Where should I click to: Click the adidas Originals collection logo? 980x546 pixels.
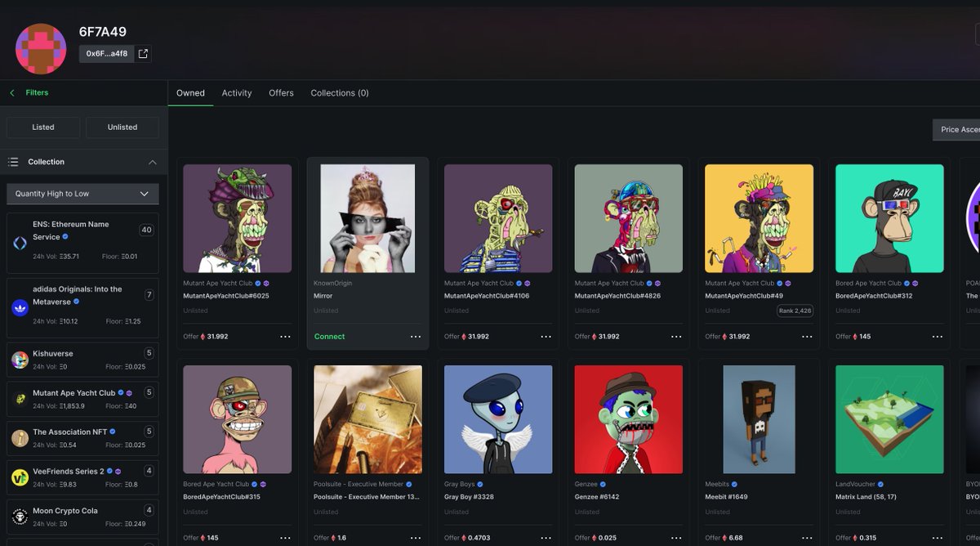point(20,308)
